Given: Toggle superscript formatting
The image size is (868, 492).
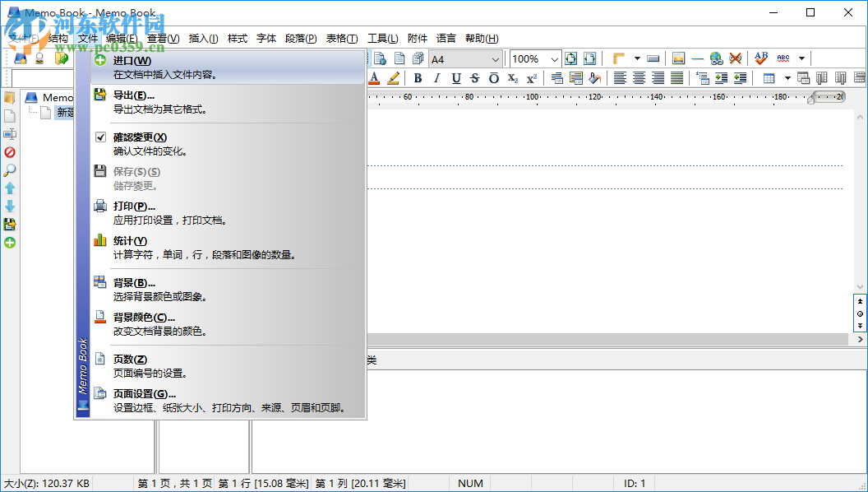Looking at the screenshot, I should (532, 78).
